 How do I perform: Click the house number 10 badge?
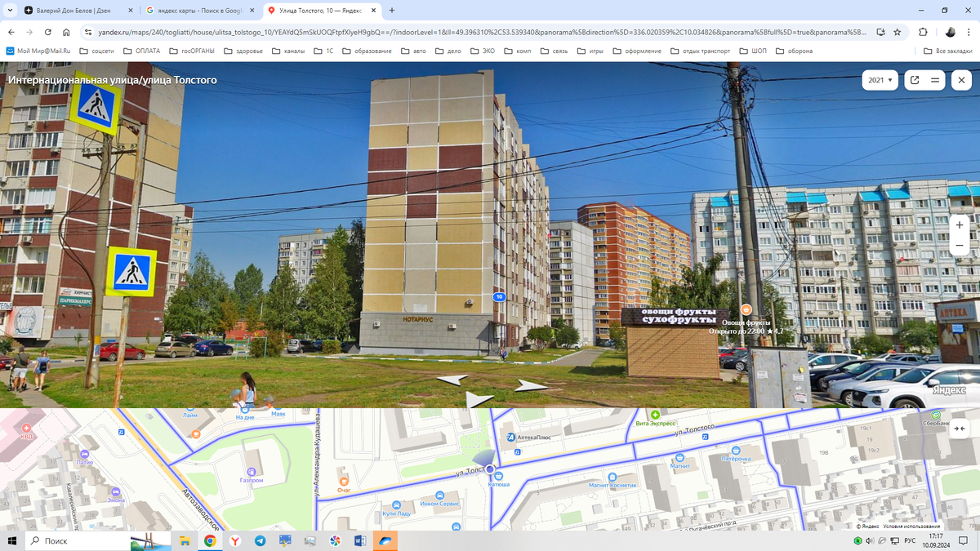tap(499, 297)
